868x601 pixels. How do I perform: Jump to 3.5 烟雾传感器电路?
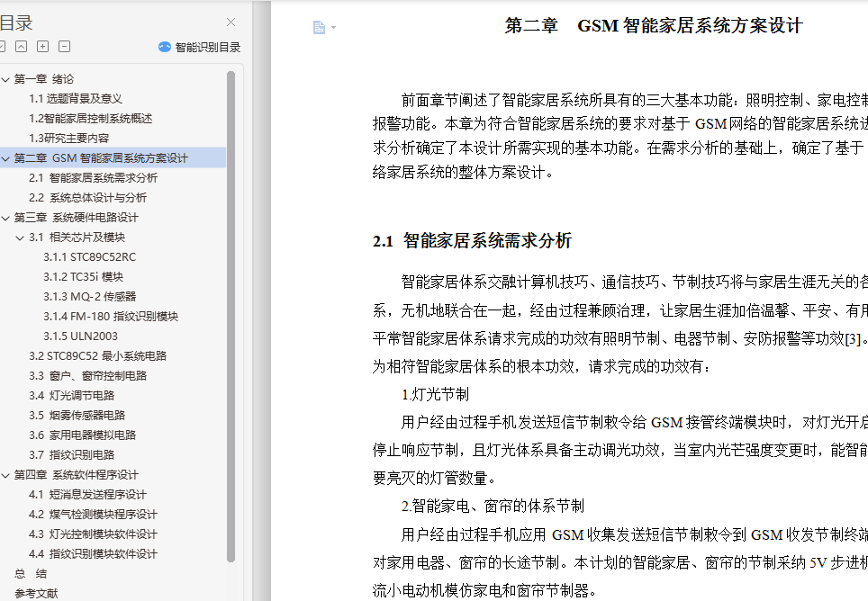(77, 416)
